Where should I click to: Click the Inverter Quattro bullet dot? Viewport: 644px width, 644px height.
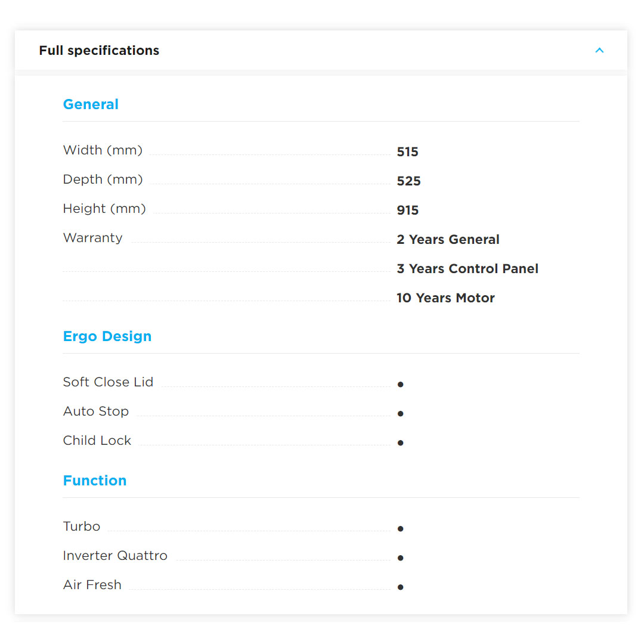(x=401, y=558)
